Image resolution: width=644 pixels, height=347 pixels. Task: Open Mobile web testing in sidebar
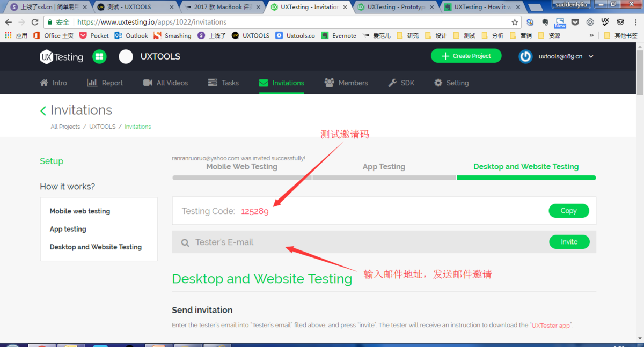pos(80,211)
